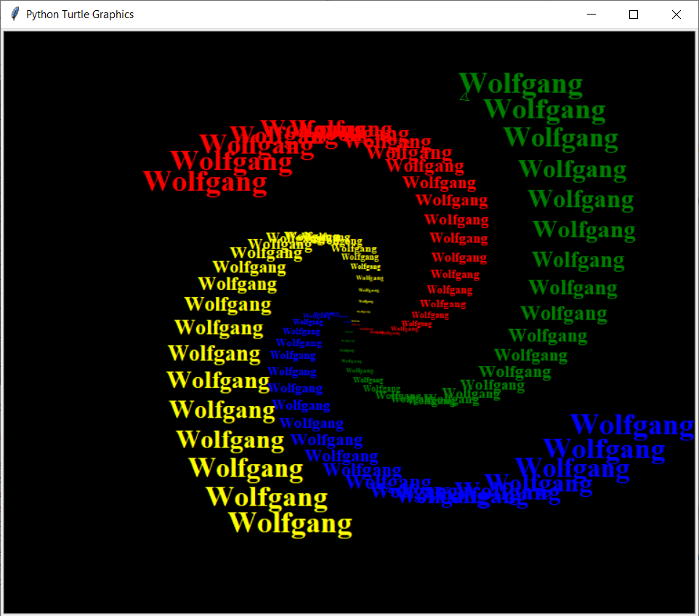Click the third yellow Wolfgang from the bottom
The image size is (699, 616).
tap(246, 469)
